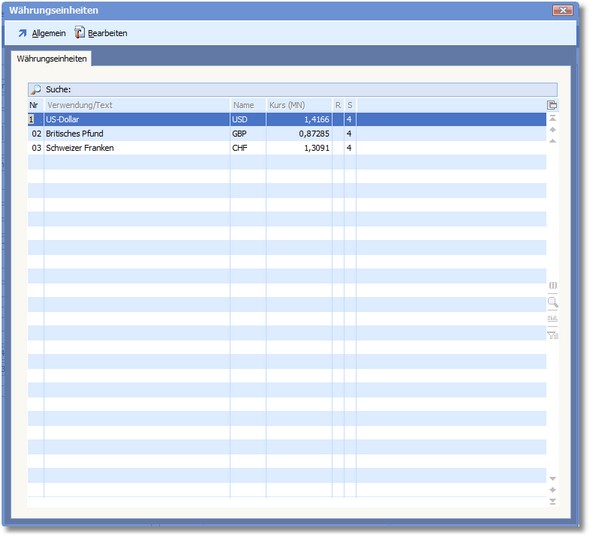Click the sort icon in right sidebar

tap(552, 319)
